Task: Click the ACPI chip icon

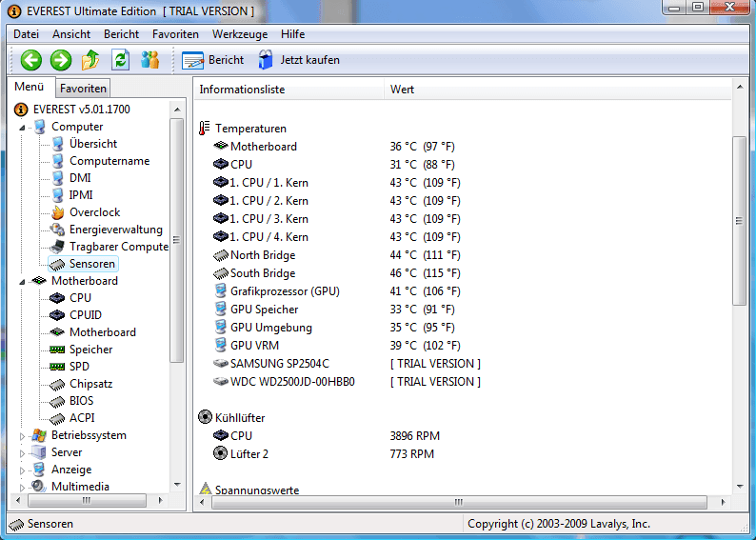Action: (57, 418)
